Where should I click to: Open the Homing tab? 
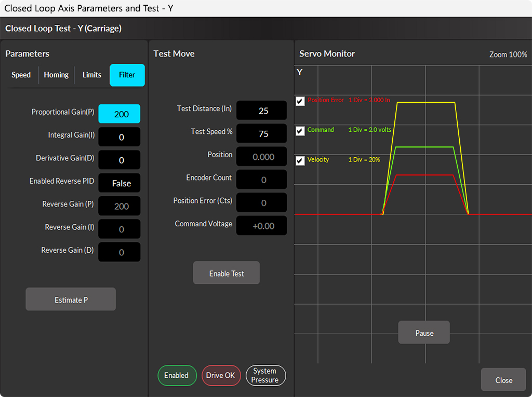coord(56,75)
